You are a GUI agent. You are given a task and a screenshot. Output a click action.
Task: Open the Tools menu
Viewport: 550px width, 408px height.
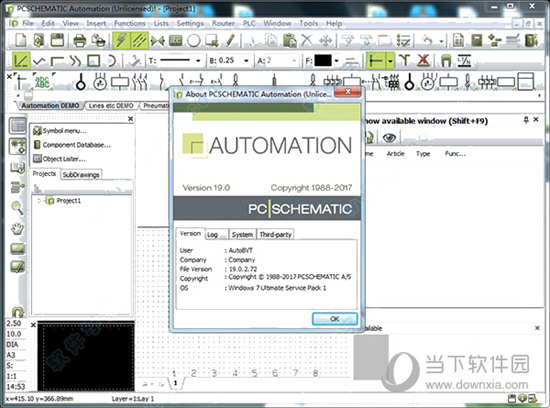point(309,24)
